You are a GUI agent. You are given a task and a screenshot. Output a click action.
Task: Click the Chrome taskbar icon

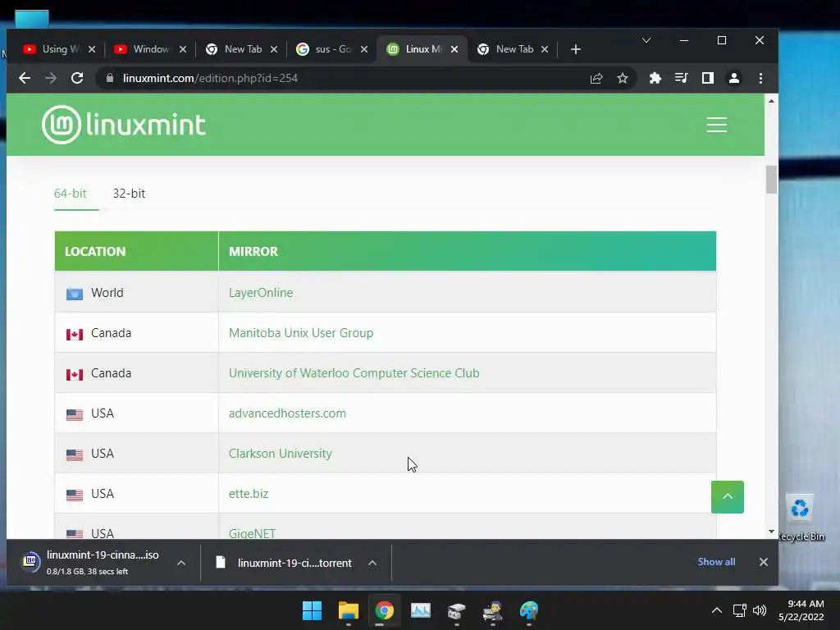coord(384,610)
